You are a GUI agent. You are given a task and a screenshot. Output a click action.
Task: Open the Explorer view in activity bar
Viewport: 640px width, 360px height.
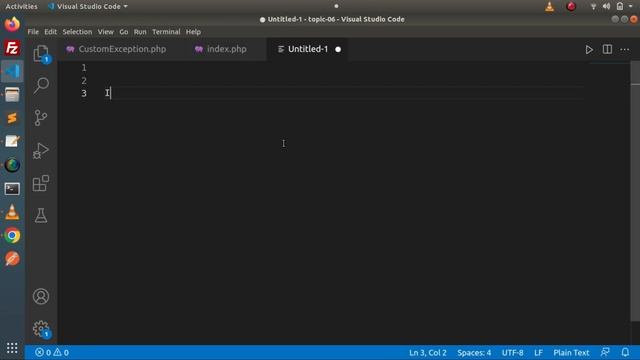41,53
